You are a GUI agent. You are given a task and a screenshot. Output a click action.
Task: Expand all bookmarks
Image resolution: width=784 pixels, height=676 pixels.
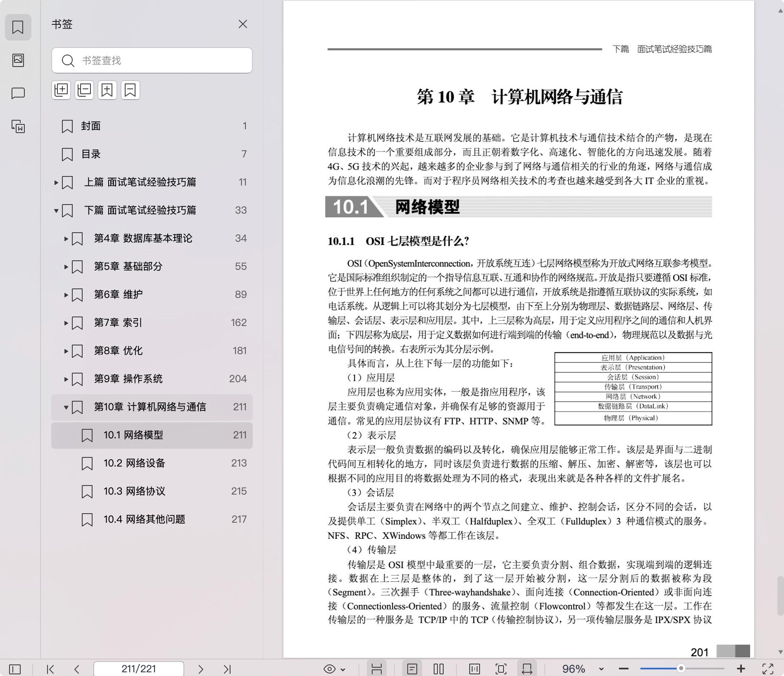(61, 90)
